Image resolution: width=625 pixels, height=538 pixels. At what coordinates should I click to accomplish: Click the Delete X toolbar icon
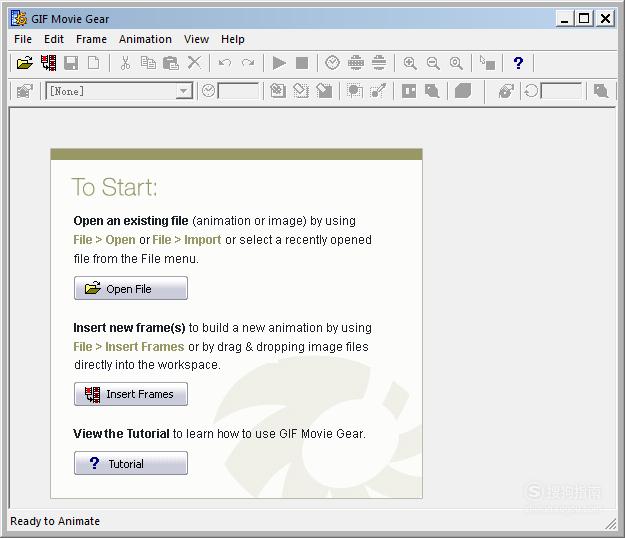[195, 63]
